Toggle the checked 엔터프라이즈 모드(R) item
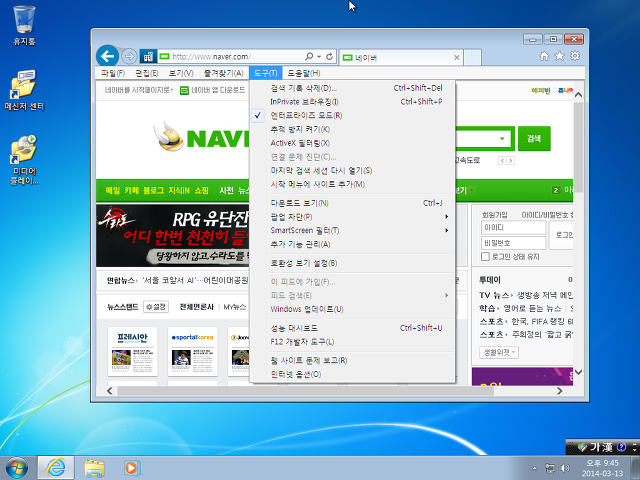640x480 pixels. coord(352,116)
